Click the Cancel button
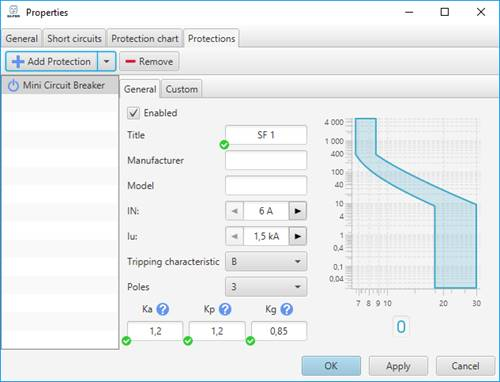Screen dimensions: 500x382 pyautogui.click(x=465, y=366)
